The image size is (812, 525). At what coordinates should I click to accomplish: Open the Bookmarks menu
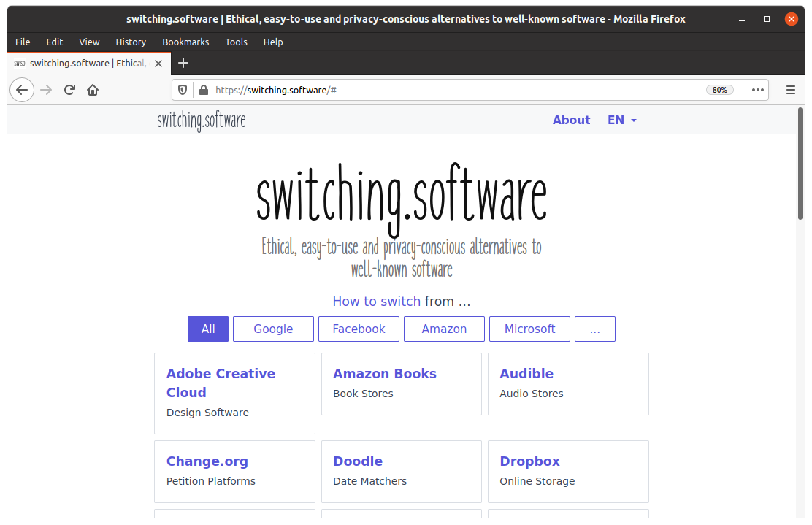[185, 42]
